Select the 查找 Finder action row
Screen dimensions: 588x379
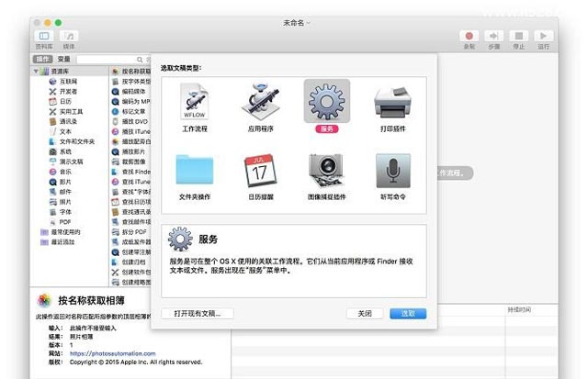tap(130, 172)
